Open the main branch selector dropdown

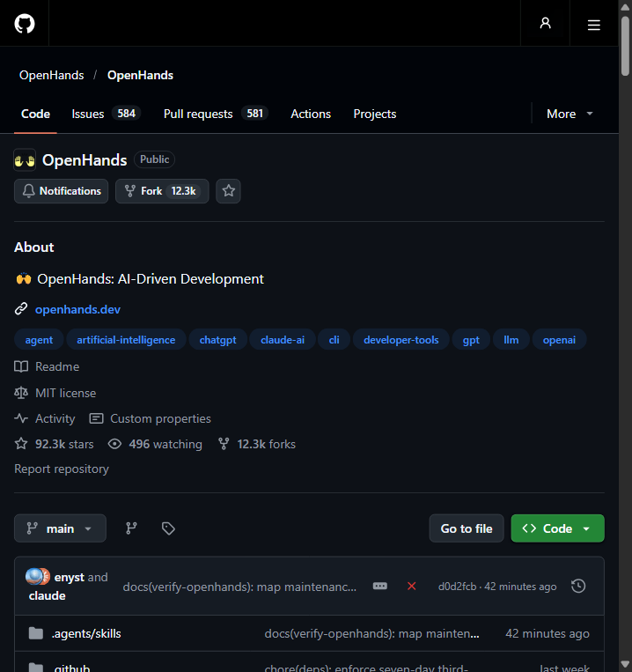point(60,528)
